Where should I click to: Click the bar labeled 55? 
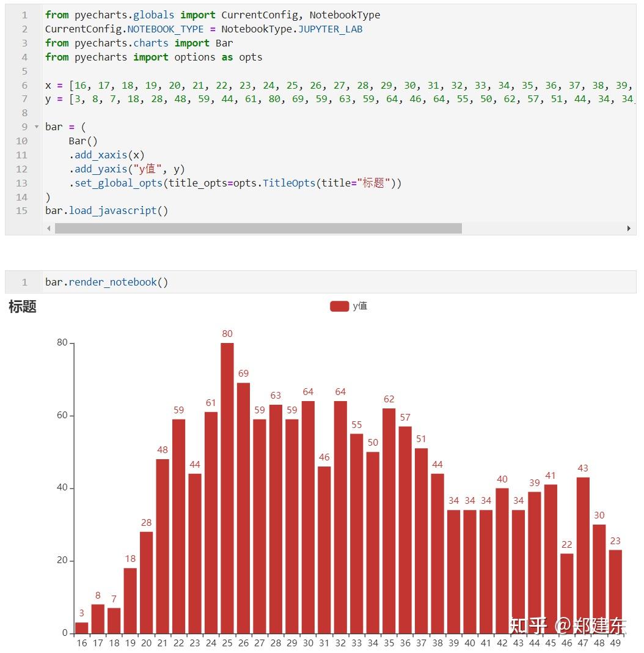click(x=357, y=534)
